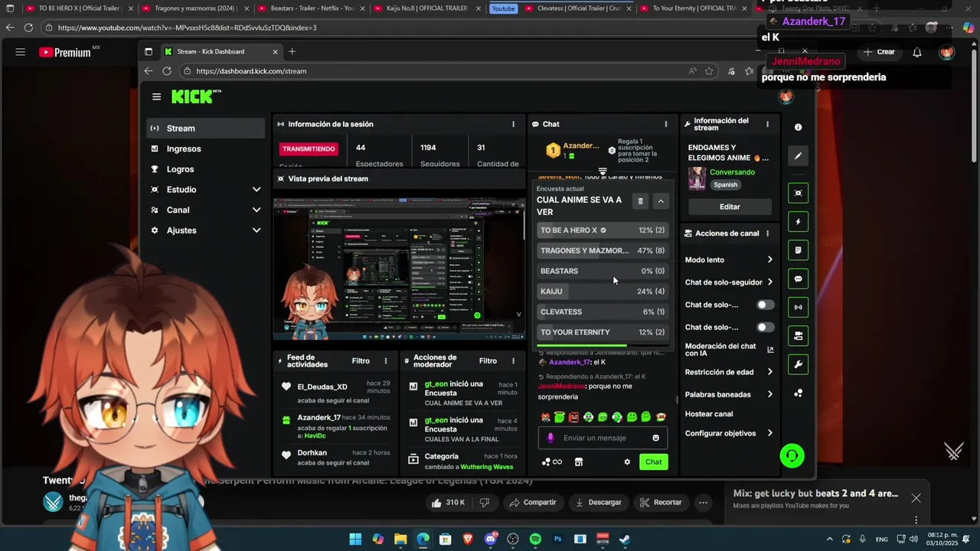Open Moderación del chat con IA link
Screen dimensions: 980x551
pyautogui.click(x=729, y=350)
